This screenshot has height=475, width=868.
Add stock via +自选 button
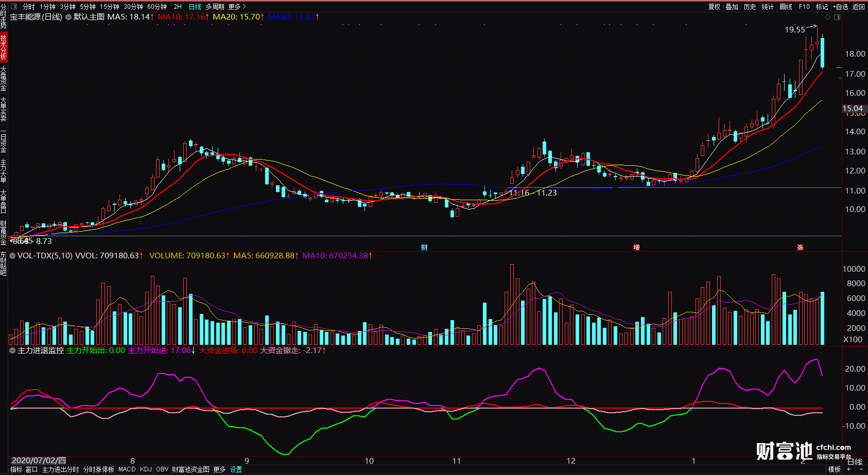tap(840, 7)
